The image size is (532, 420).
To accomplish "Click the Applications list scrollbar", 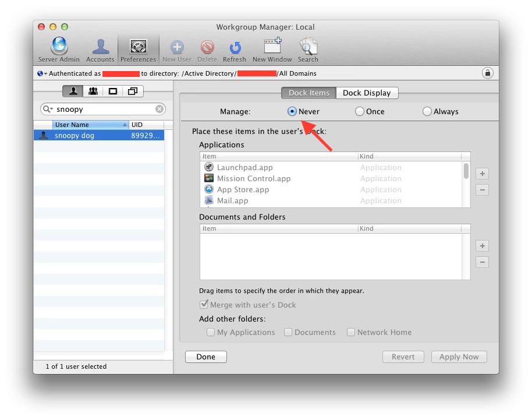I will pos(466,171).
